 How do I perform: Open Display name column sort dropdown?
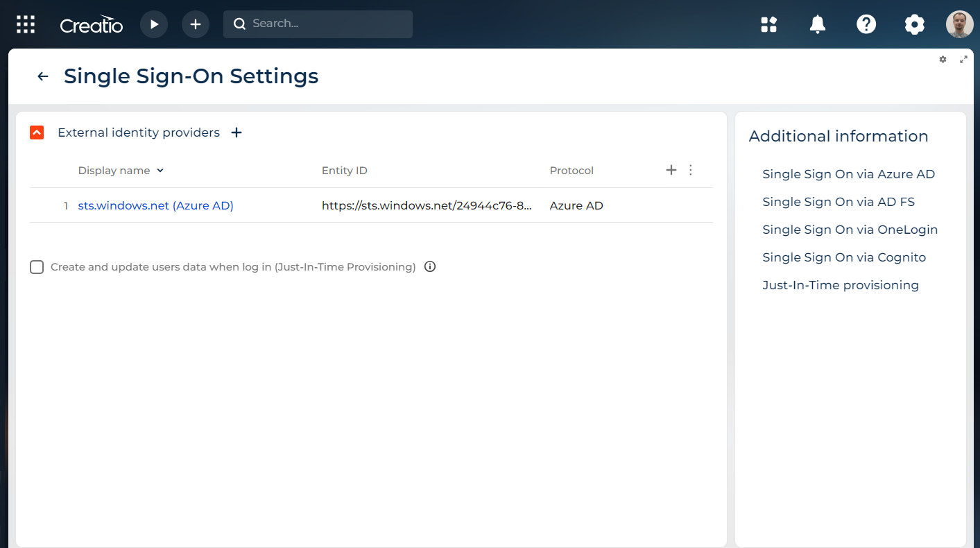160,171
